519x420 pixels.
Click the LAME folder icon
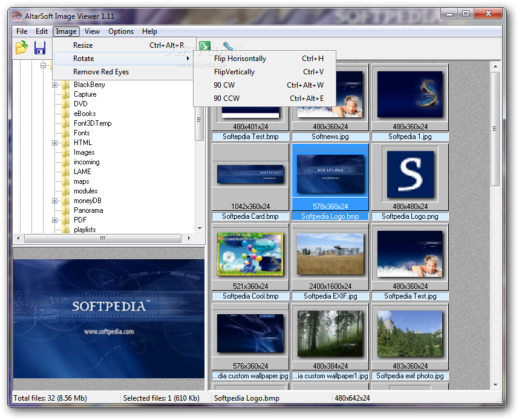click(66, 172)
